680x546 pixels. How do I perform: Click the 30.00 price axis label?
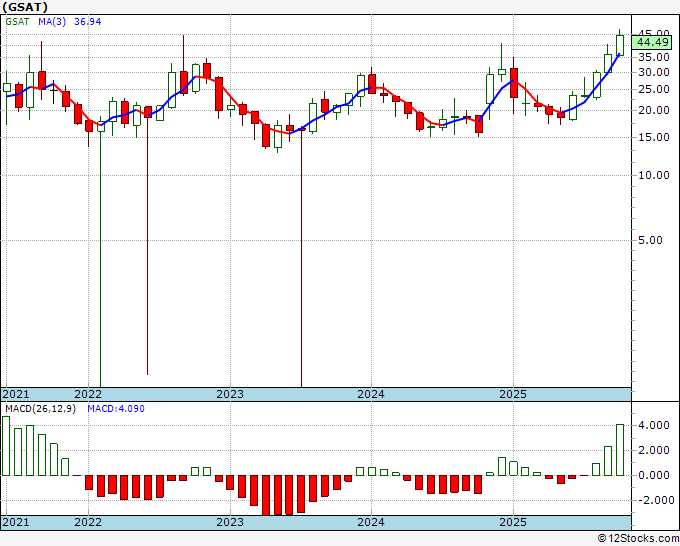click(x=654, y=72)
